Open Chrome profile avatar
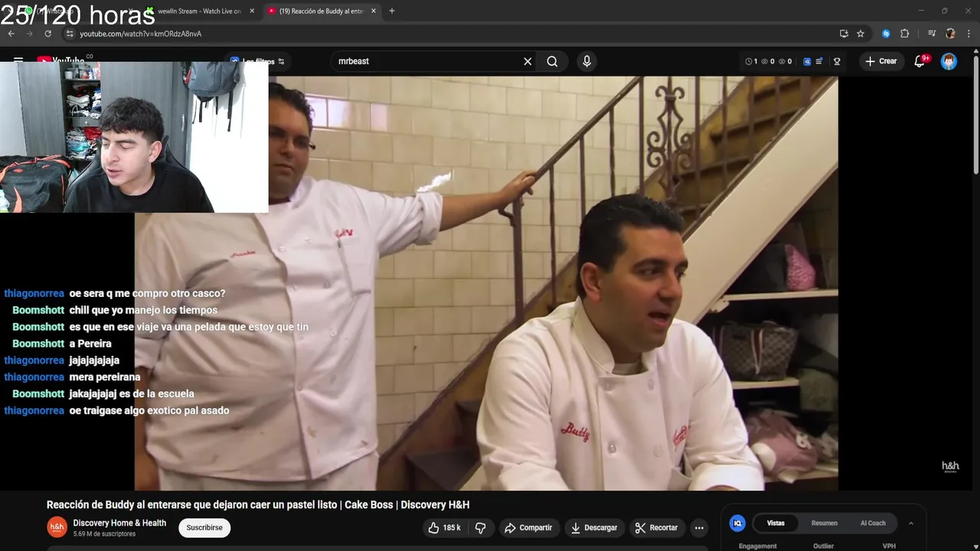The width and height of the screenshot is (980, 551). 950,34
